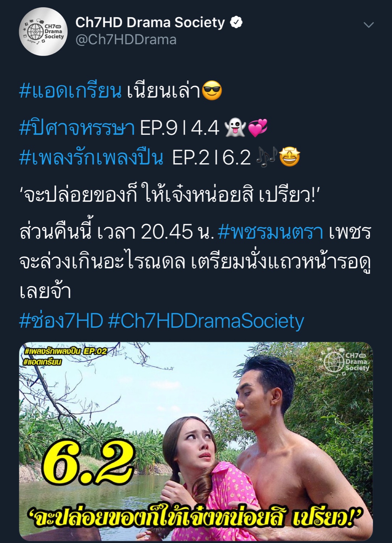Open the hashtag #ปิศาจหรรษา
Viewport: 392px width, 543px height.
point(77,128)
